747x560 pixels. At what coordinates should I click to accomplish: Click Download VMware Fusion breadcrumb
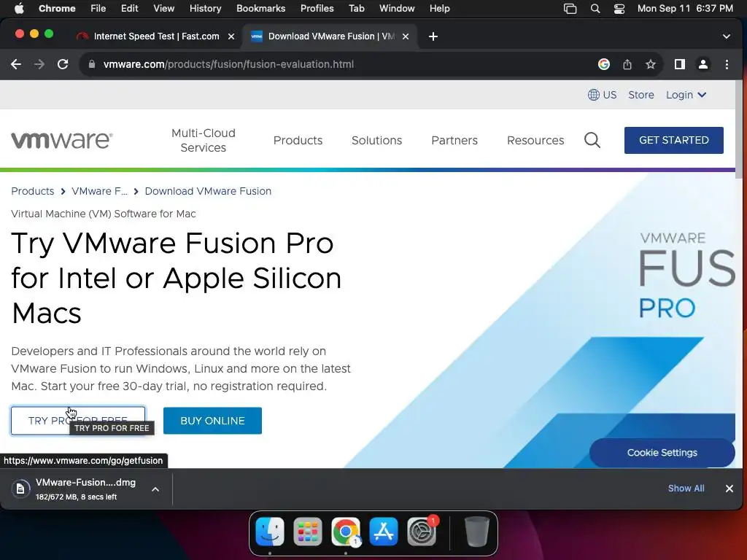(208, 191)
